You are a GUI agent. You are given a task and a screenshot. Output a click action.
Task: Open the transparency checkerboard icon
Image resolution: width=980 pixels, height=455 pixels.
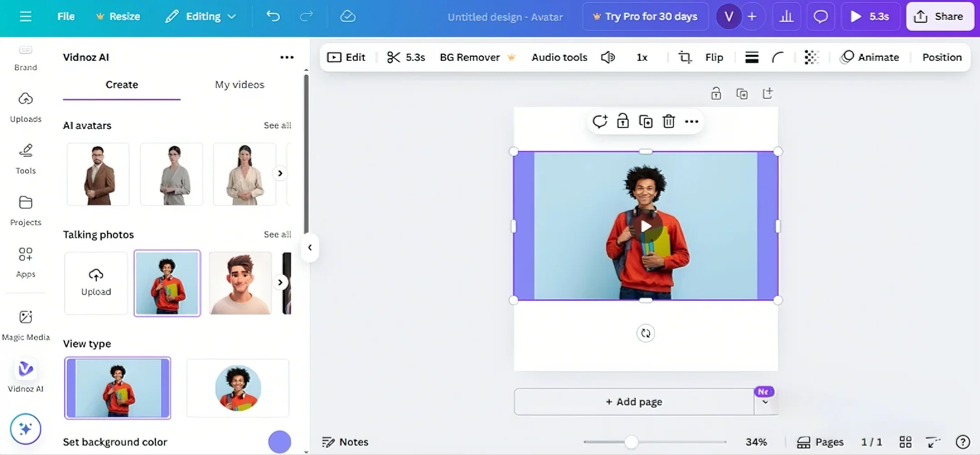tap(812, 57)
